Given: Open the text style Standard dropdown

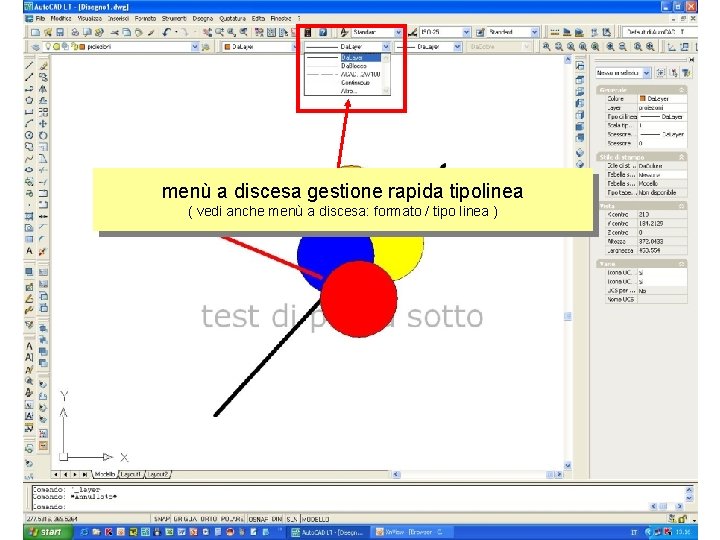Looking at the screenshot, I should (x=398, y=32).
